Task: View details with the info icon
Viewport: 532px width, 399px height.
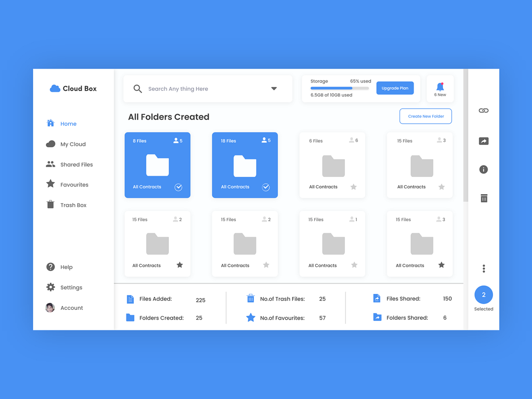Action: [483, 169]
